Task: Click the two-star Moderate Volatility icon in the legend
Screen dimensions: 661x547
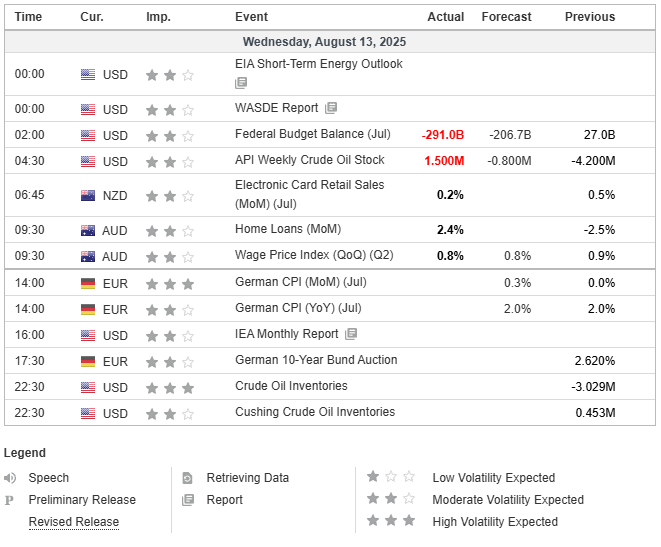Action: [x=391, y=499]
